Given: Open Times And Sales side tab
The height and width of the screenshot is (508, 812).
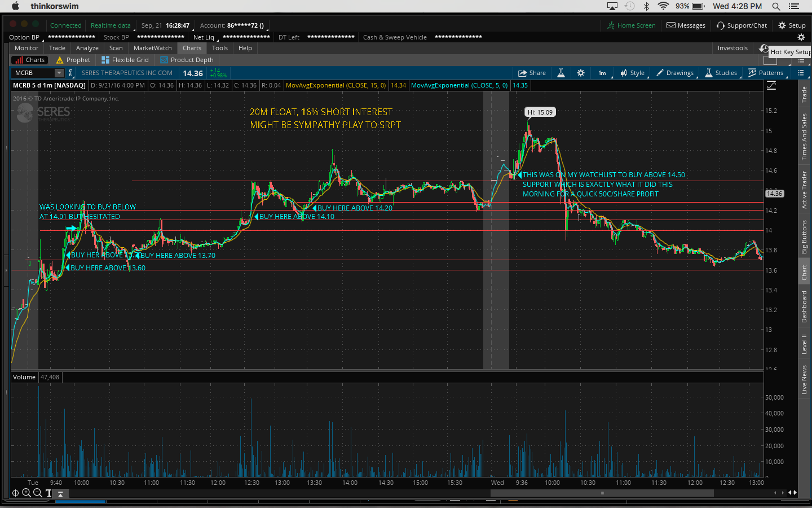Looking at the screenshot, I should pos(804,137).
